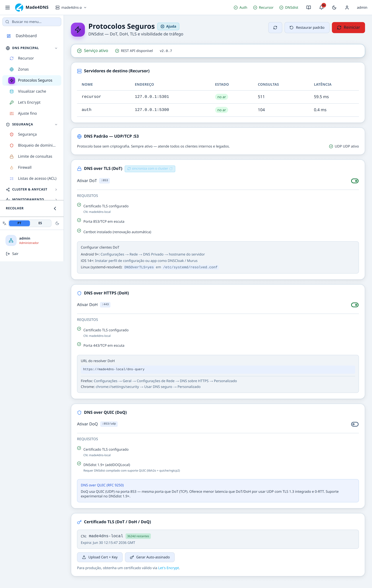Open the notifications bell
372x588 pixels.
[x=321, y=8]
